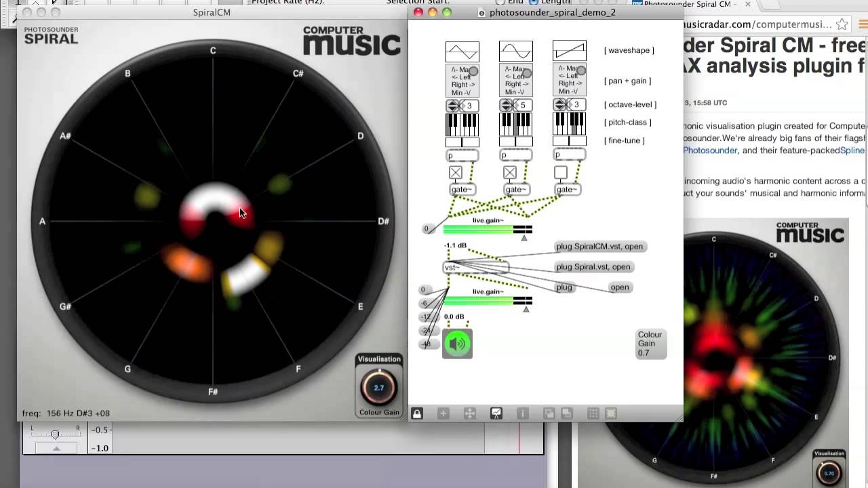Click the '[ pitch-class ]' comment label

(x=628, y=122)
